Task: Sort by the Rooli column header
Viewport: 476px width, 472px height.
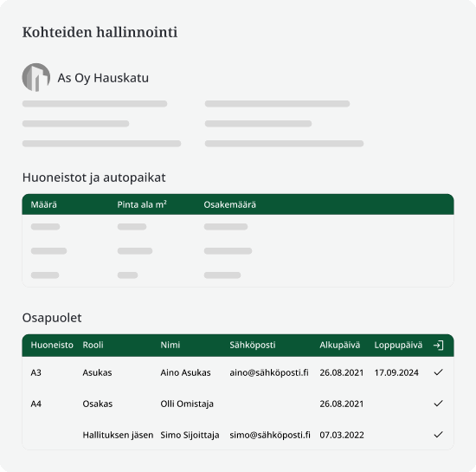Action: point(93,345)
